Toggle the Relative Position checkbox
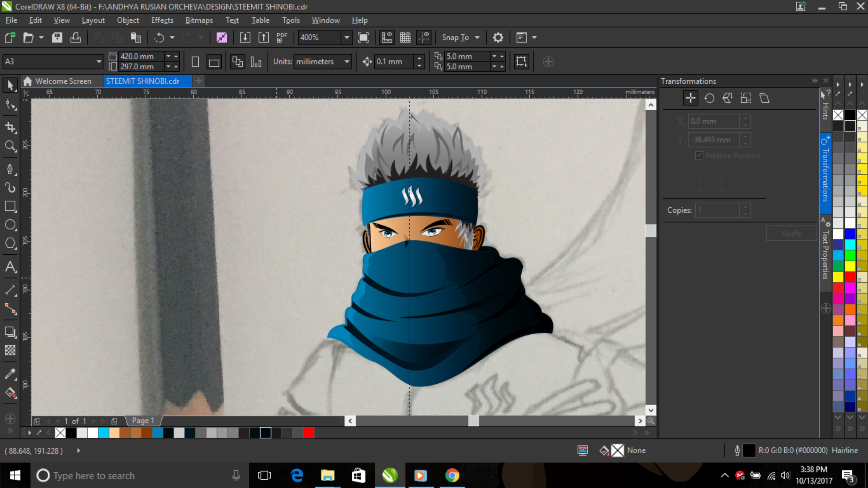Screen dimensions: 868x488 tap(699, 155)
